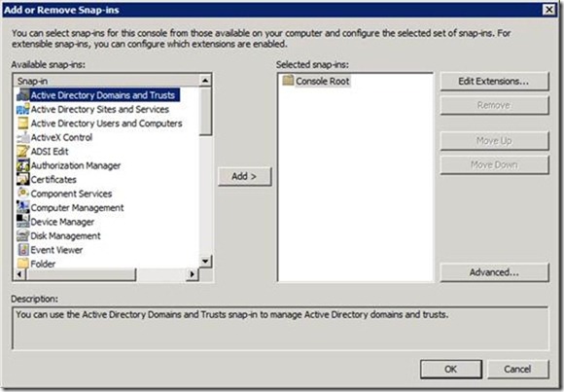Screen dimensions: 564x392
Task: Click the Folder snap-in icon
Action: pyautogui.click(x=23, y=264)
